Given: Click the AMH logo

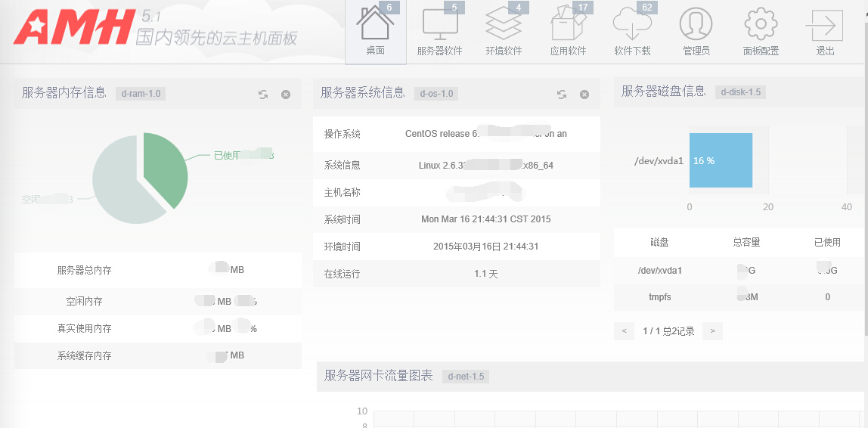Looking at the screenshot, I should coord(73,28).
